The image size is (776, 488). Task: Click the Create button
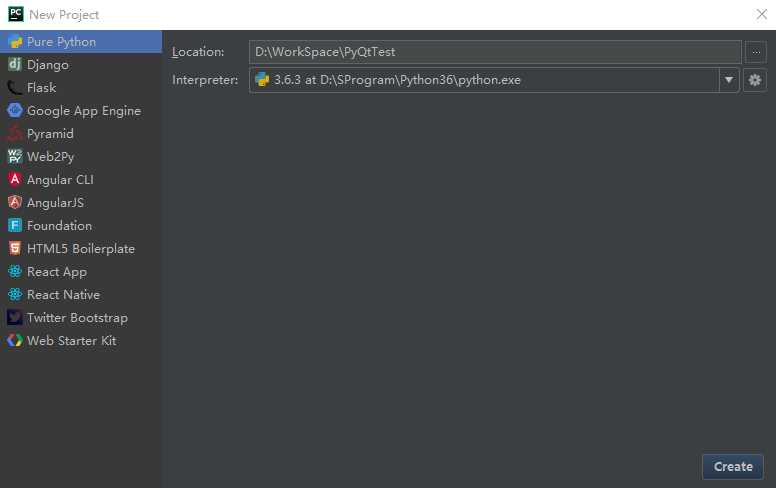[x=733, y=467]
